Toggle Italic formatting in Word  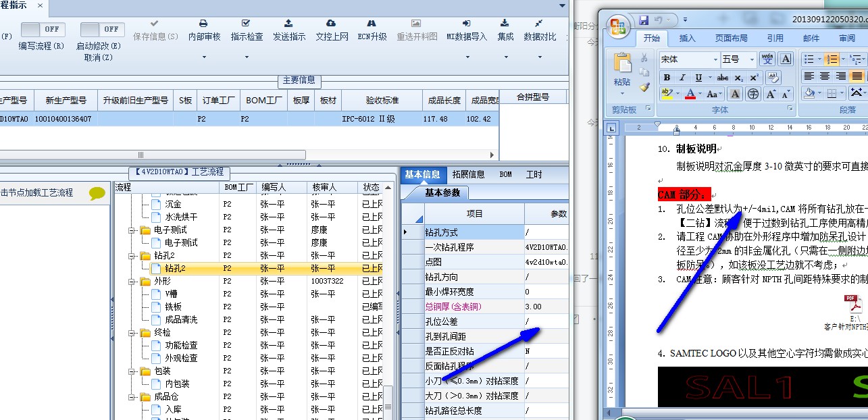(682, 78)
